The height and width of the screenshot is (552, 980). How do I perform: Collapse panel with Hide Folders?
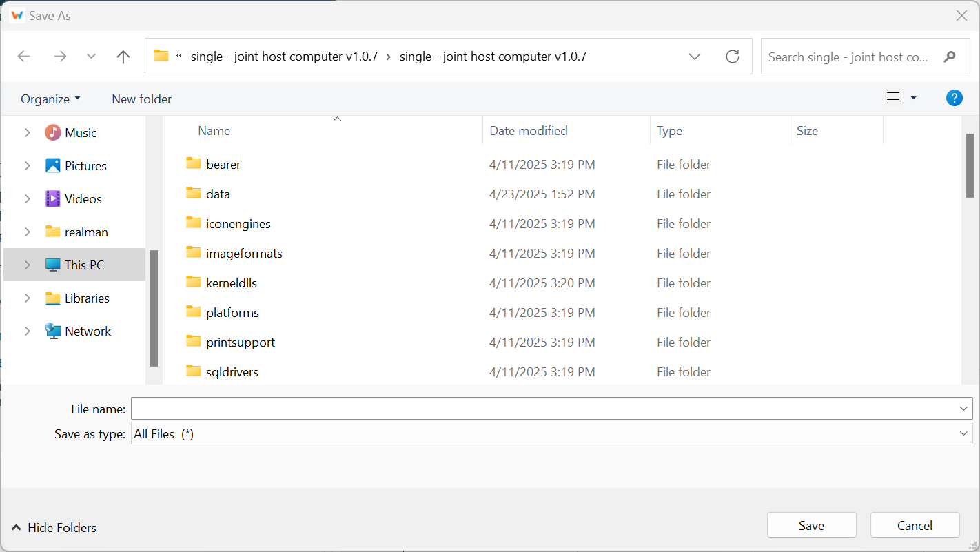tap(54, 527)
